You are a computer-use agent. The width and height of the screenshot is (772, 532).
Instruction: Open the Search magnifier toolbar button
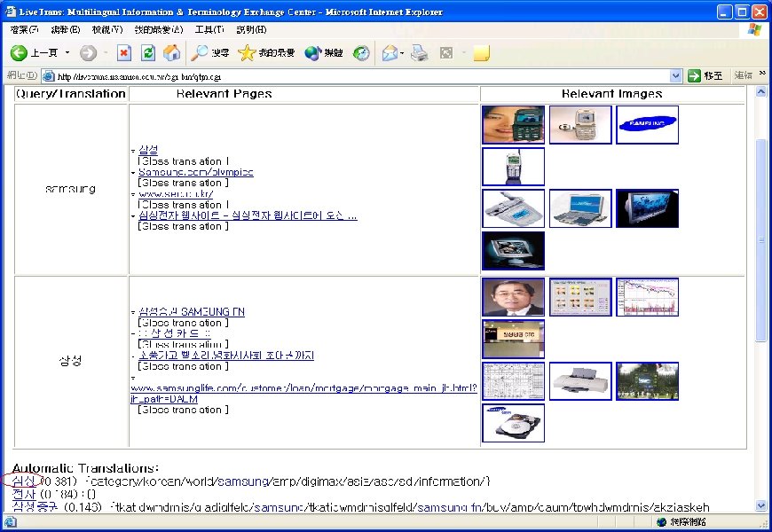[209, 52]
